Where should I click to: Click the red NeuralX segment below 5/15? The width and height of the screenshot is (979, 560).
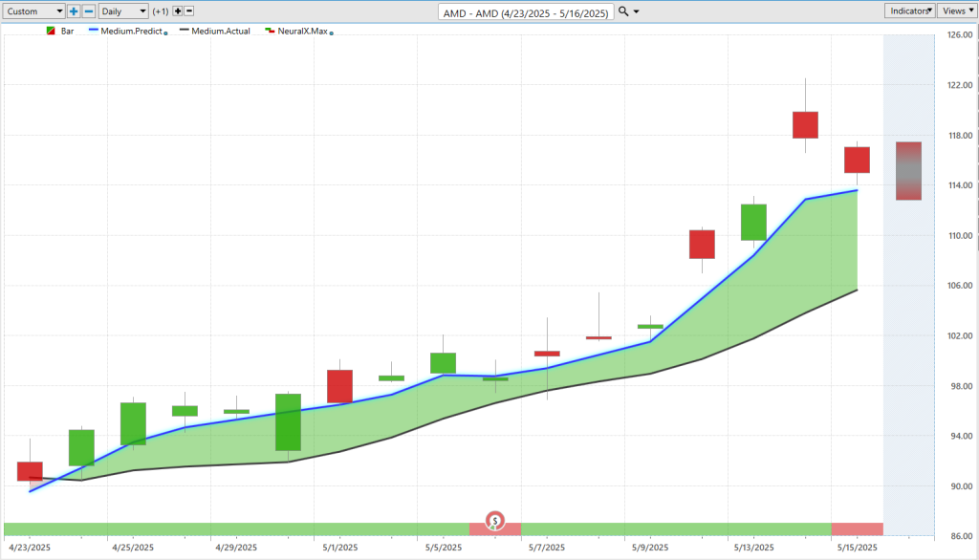pyautogui.click(x=858, y=529)
